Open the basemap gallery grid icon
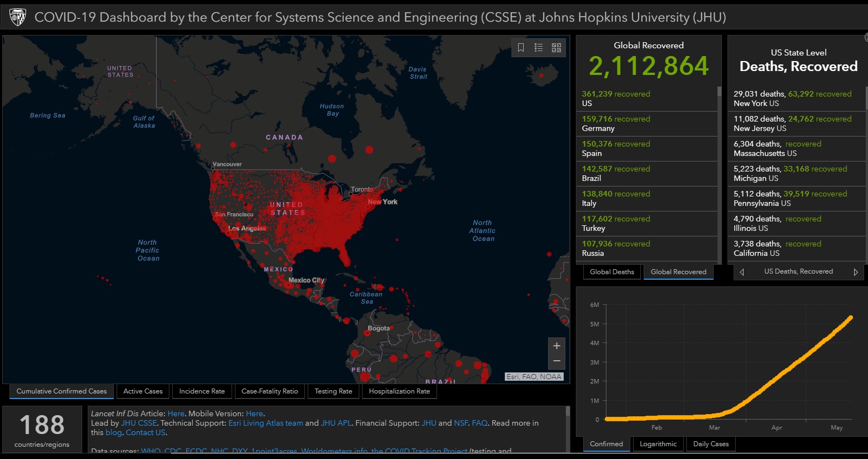The image size is (868, 459). 556,48
